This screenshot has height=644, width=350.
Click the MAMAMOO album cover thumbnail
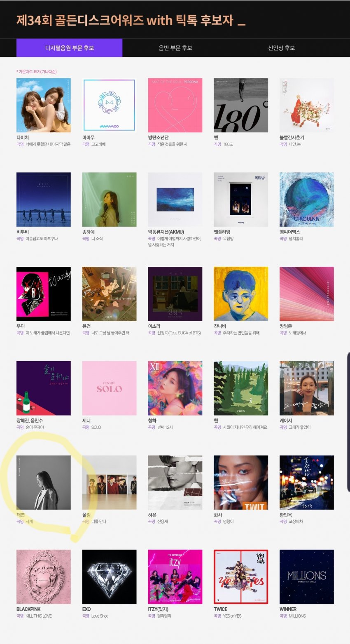109,105
